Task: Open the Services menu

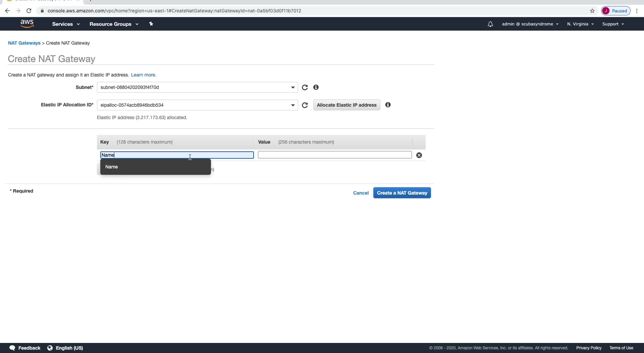Action: click(x=66, y=24)
